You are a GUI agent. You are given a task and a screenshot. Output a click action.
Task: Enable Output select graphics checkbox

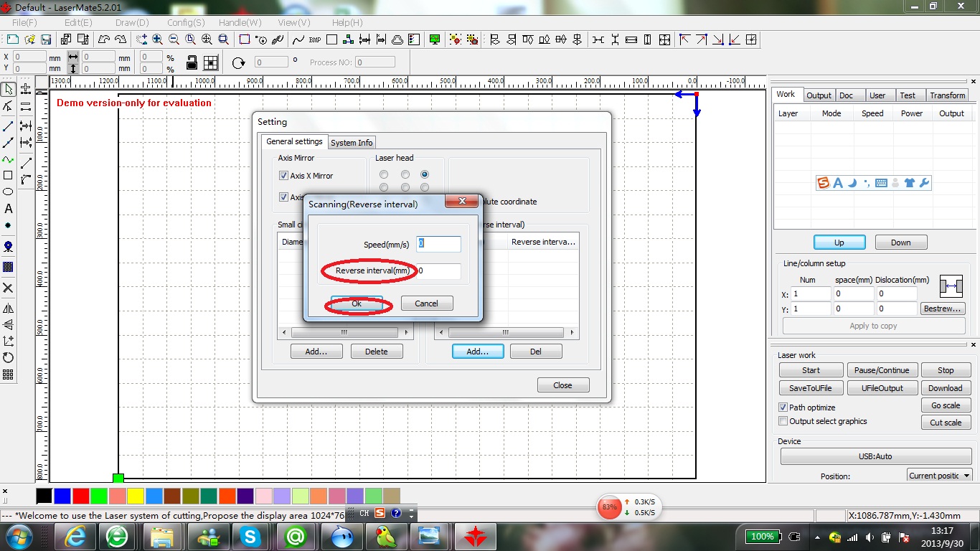pos(783,421)
